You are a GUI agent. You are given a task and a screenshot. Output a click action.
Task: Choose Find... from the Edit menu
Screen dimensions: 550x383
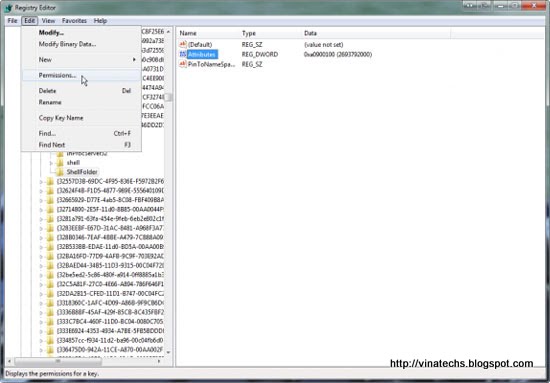click(x=81, y=133)
